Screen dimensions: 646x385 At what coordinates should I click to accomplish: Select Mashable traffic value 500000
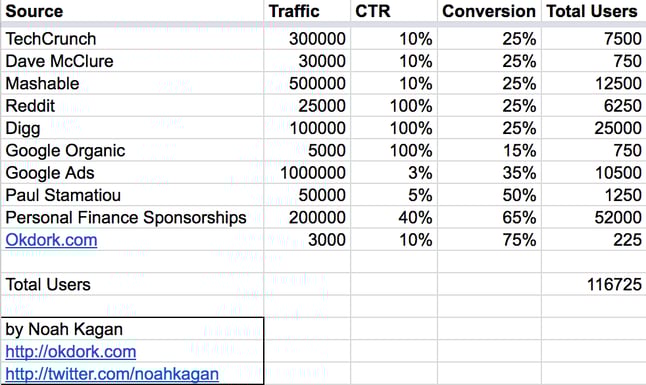pyautogui.click(x=307, y=83)
